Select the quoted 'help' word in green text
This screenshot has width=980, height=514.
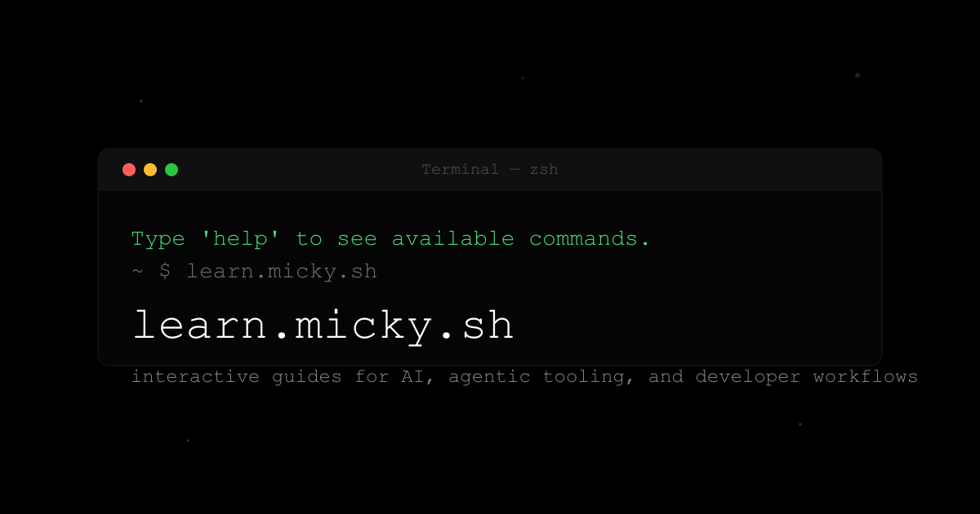[x=241, y=239]
